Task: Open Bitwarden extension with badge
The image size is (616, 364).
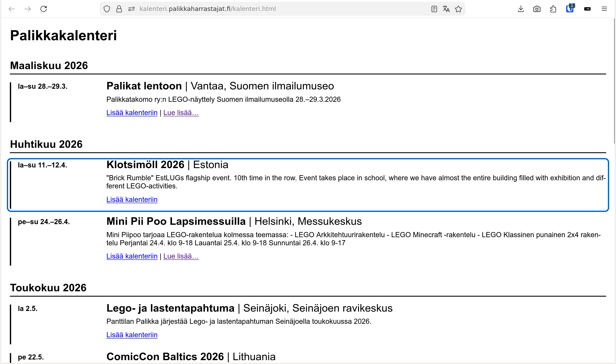Action: coord(570,9)
